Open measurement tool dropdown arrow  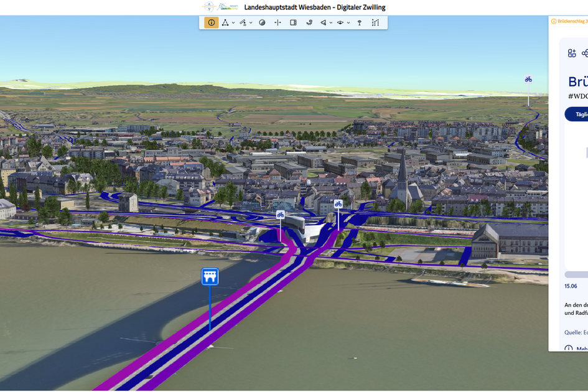pyautogui.click(x=233, y=23)
